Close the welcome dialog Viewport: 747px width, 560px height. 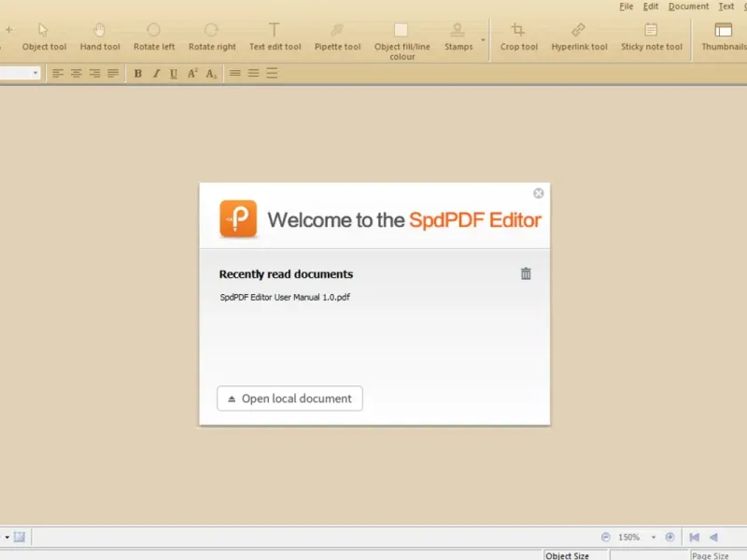point(539,193)
